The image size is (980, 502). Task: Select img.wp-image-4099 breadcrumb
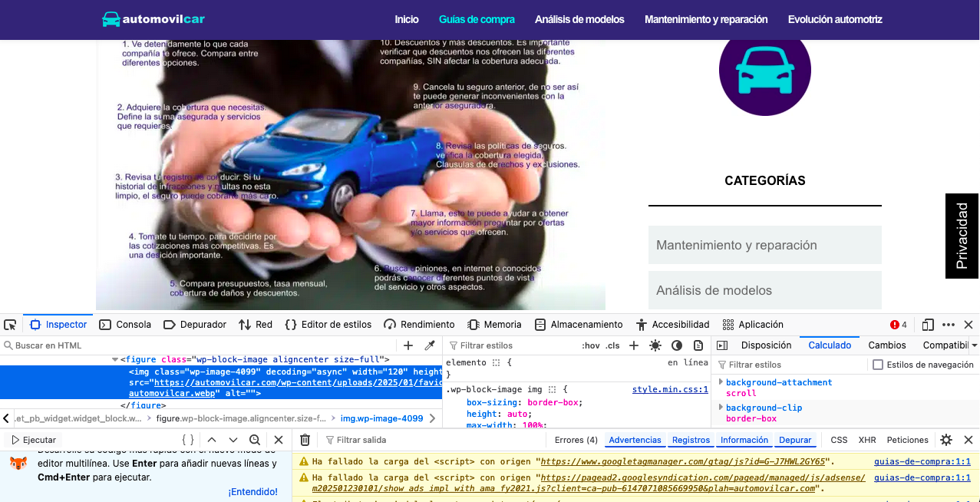[381, 418]
